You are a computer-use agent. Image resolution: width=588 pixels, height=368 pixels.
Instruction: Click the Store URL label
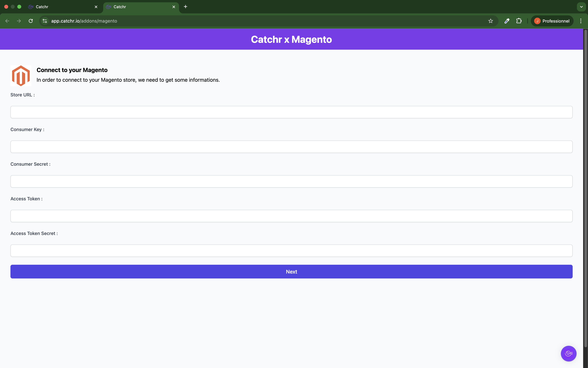click(23, 95)
